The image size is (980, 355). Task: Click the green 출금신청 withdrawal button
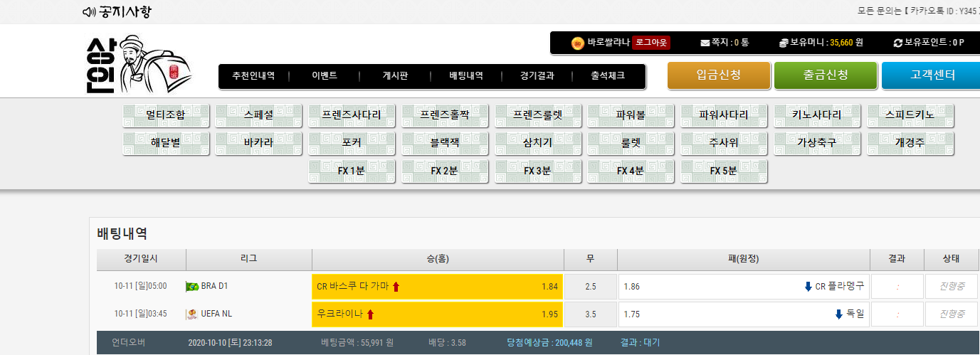826,75
